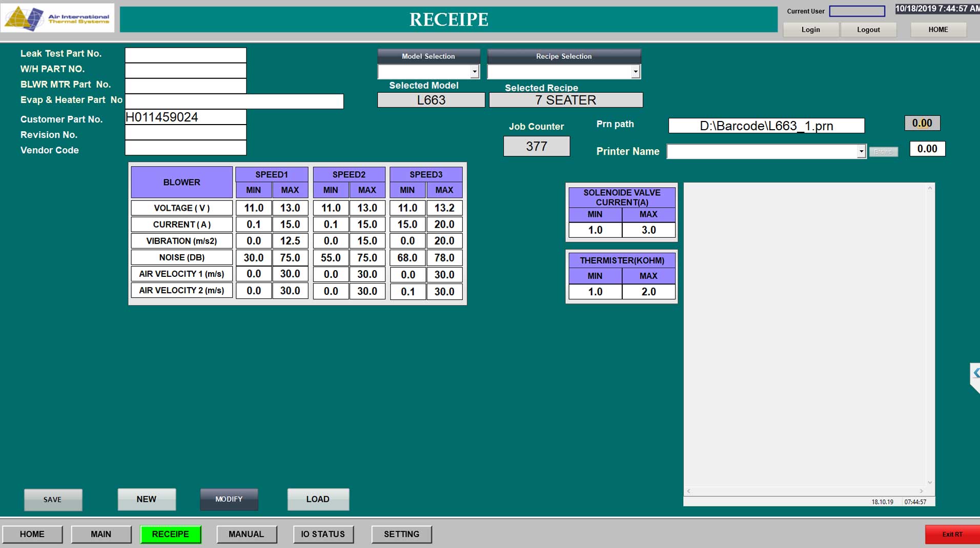Screen dimensions: 980x548
Task: Click inside the empty log list panel
Action: point(805,334)
